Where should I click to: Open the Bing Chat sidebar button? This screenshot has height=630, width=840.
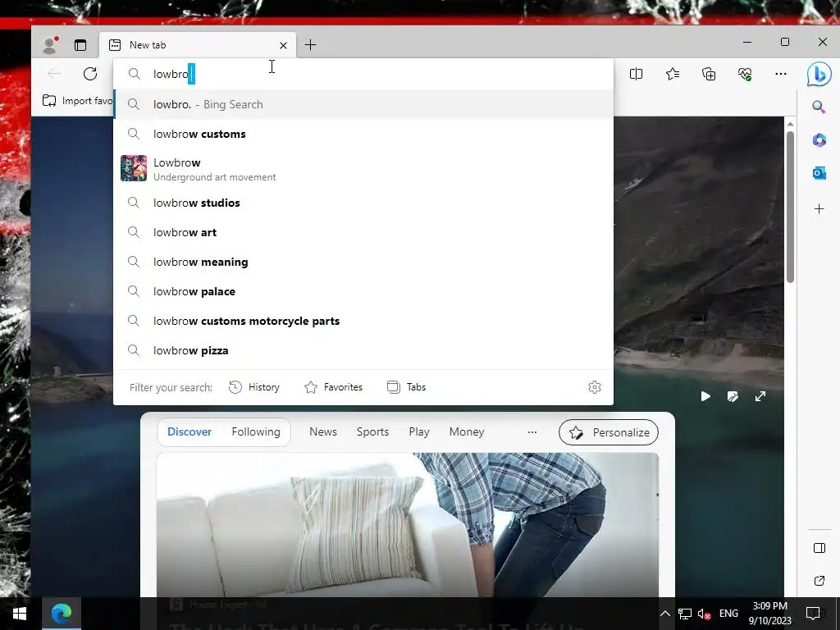click(819, 74)
